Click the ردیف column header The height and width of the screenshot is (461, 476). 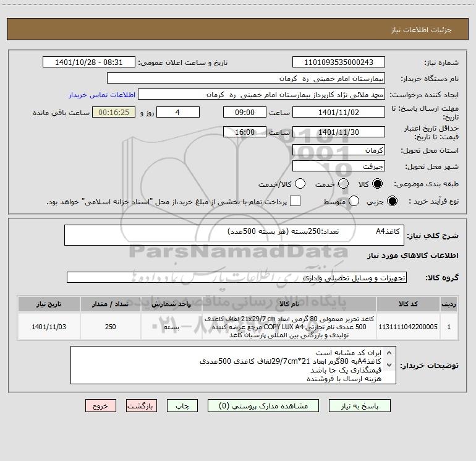coord(449,304)
